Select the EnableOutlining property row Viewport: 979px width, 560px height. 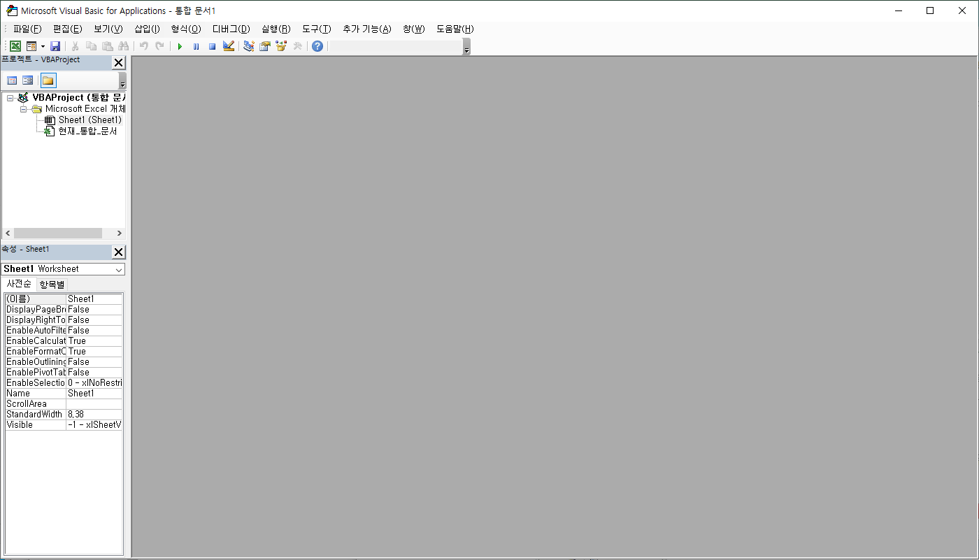[x=64, y=361]
